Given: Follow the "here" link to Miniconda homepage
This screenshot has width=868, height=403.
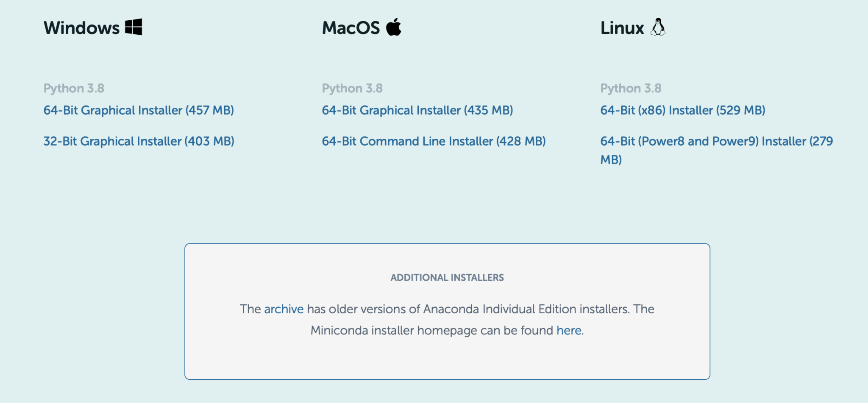Looking at the screenshot, I should click(x=569, y=331).
